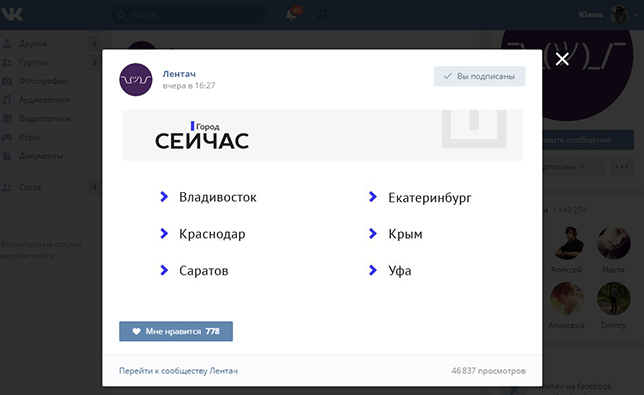Select Екатеринбург city link

430,198
